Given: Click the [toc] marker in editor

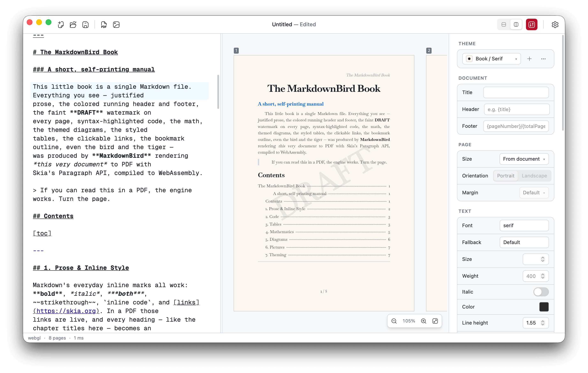Looking at the screenshot, I should (42, 233).
